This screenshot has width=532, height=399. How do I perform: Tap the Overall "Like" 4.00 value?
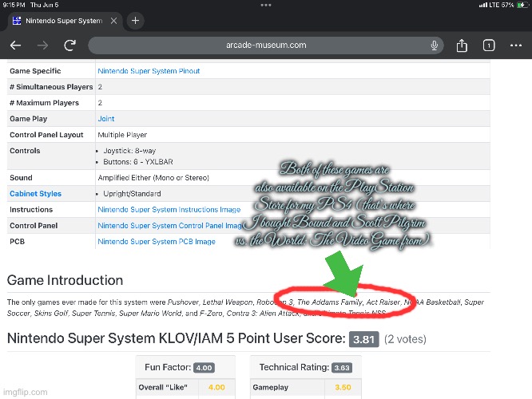pos(216,387)
